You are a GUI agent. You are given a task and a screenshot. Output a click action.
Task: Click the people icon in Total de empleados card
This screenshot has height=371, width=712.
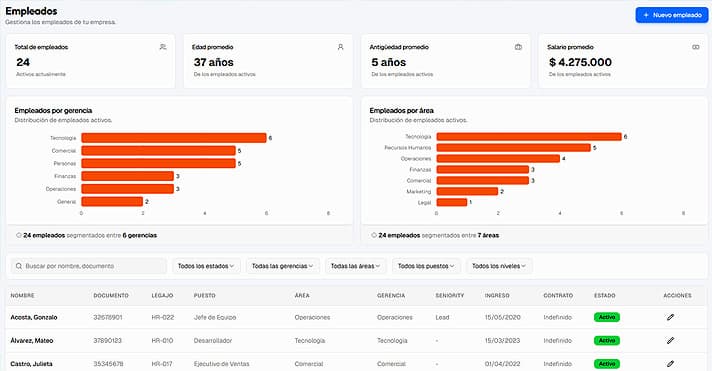point(163,47)
